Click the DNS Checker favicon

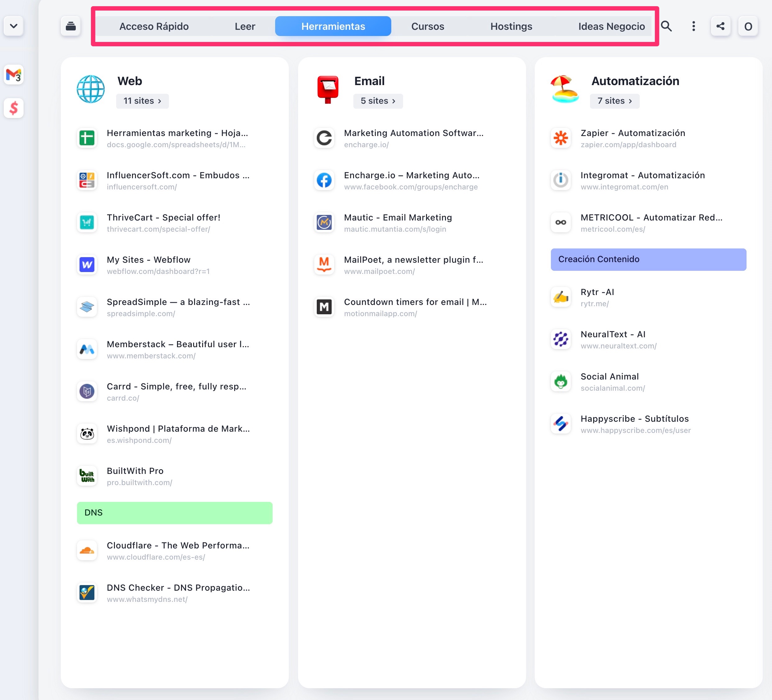tap(87, 593)
